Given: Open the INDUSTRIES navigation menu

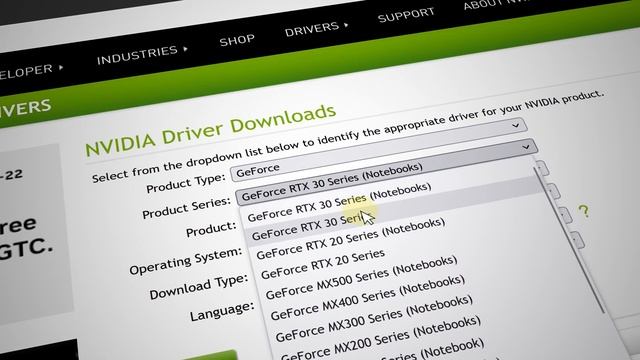Looking at the screenshot, I should point(142,54).
